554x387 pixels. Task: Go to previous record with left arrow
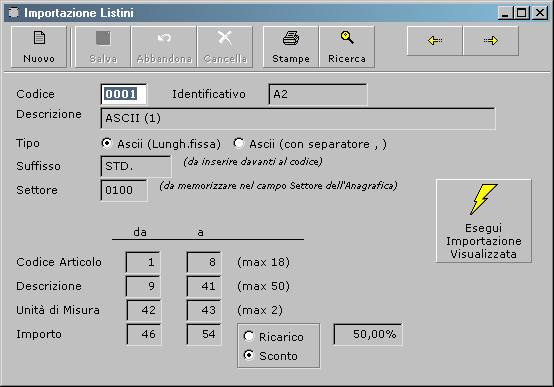435,41
